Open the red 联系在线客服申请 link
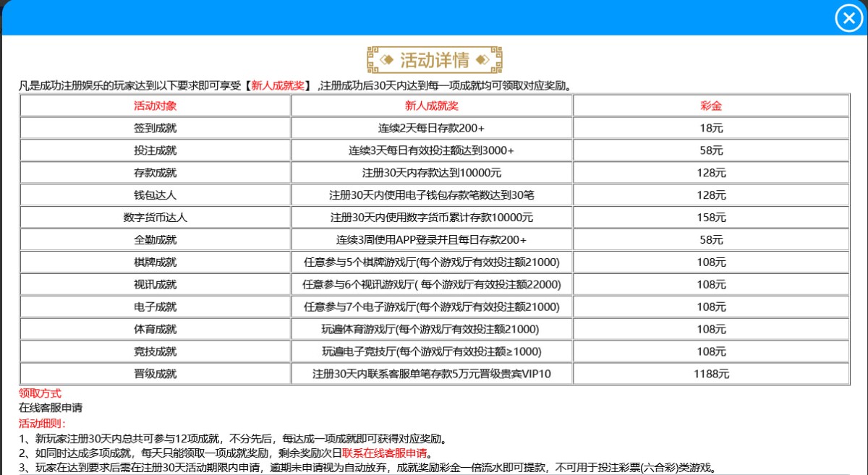This screenshot has height=475, width=868. (384, 453)
